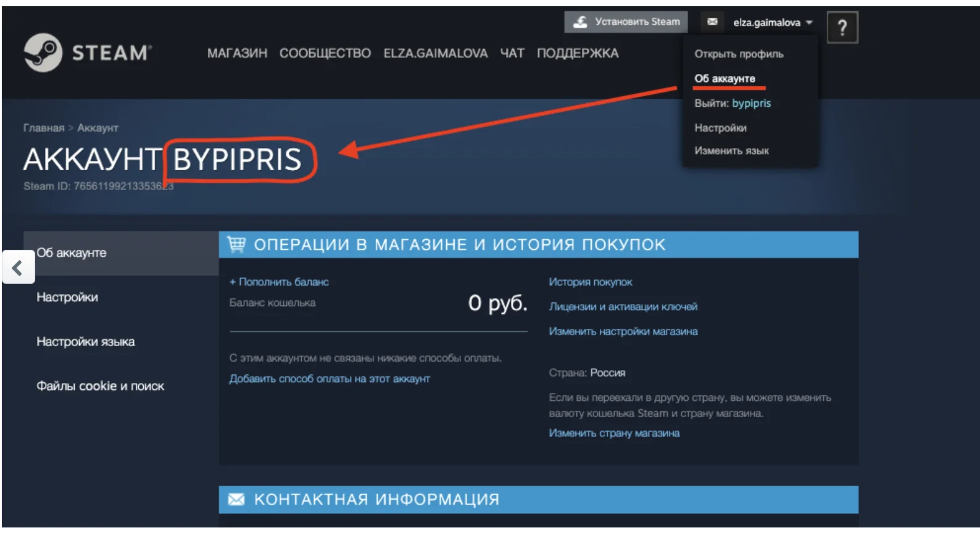Open the ELZA.GAIMALOVA profile menu
Image resolution: width=980 pixels, height=533 pixels.
point(436,54)
